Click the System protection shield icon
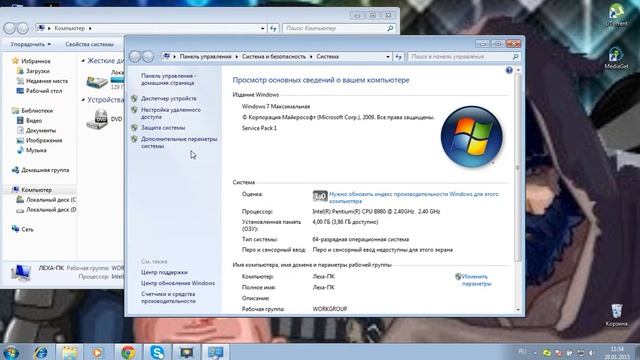The width and height of the screenshot is (640, 360). pyautogui.click(x=134, y=128)
